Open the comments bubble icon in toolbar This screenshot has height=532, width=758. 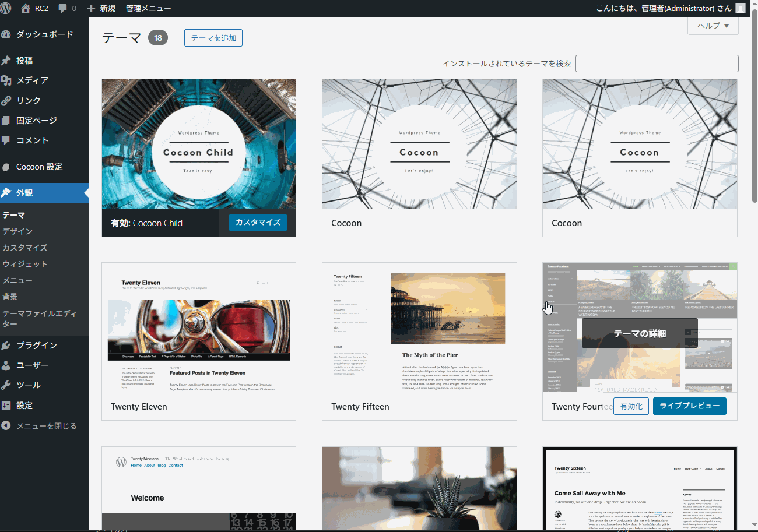click(x=62, y=8)
